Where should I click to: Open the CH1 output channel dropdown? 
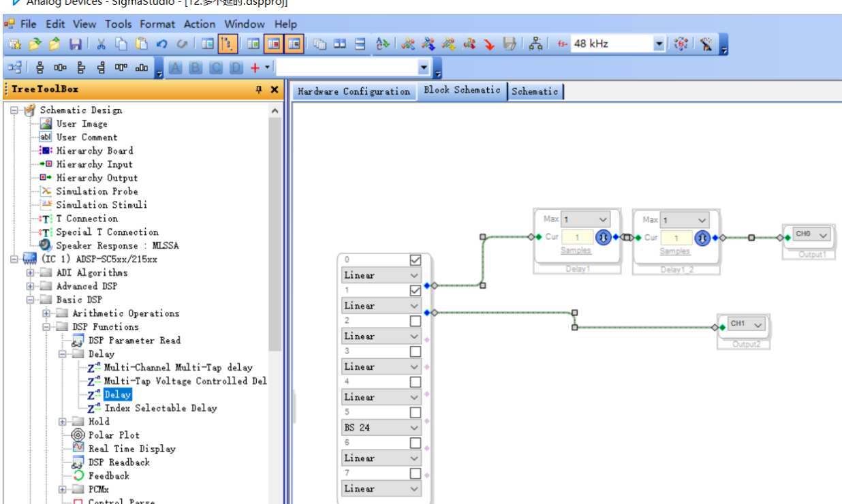click(x=758, y=324)
